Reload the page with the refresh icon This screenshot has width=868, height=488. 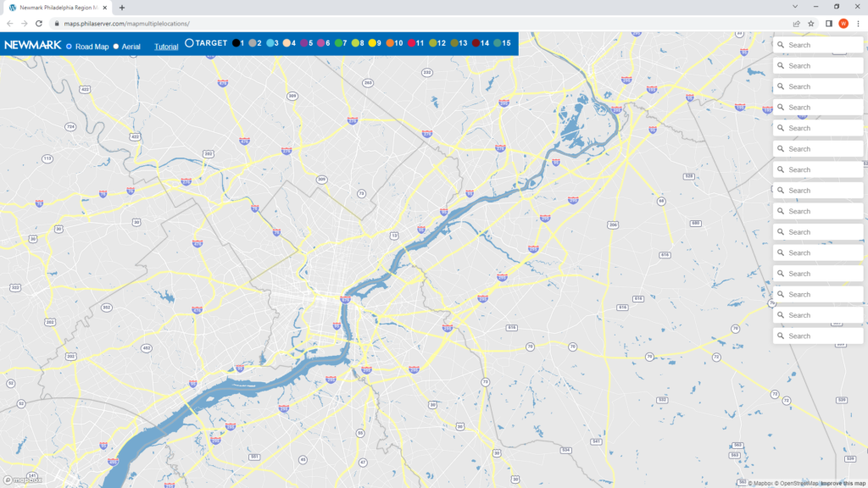pyautogui.click(x=39, y=24)
